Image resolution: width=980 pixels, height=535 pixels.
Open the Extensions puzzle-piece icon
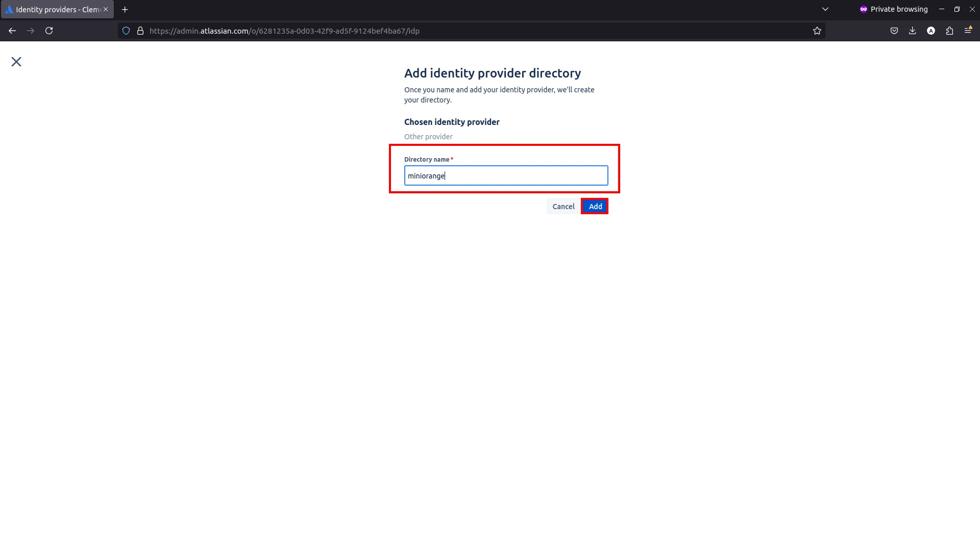949,31
